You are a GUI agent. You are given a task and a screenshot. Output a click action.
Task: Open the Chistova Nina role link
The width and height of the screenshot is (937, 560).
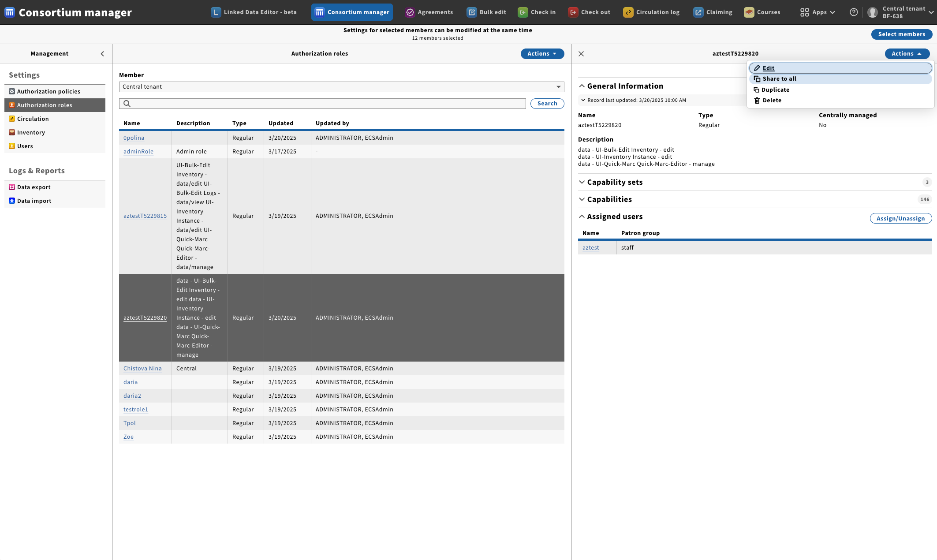142,369
